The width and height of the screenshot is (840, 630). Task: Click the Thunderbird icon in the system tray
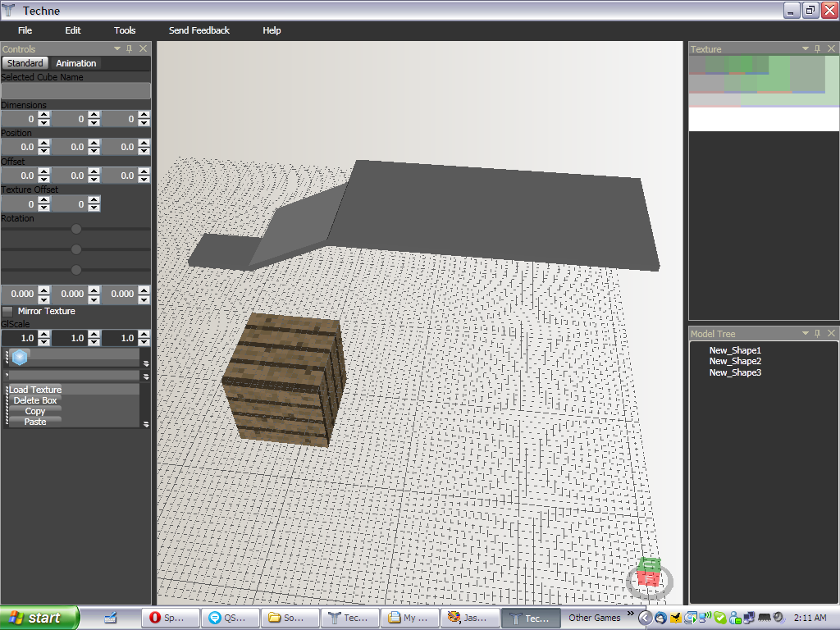click(x=660, y=618)
